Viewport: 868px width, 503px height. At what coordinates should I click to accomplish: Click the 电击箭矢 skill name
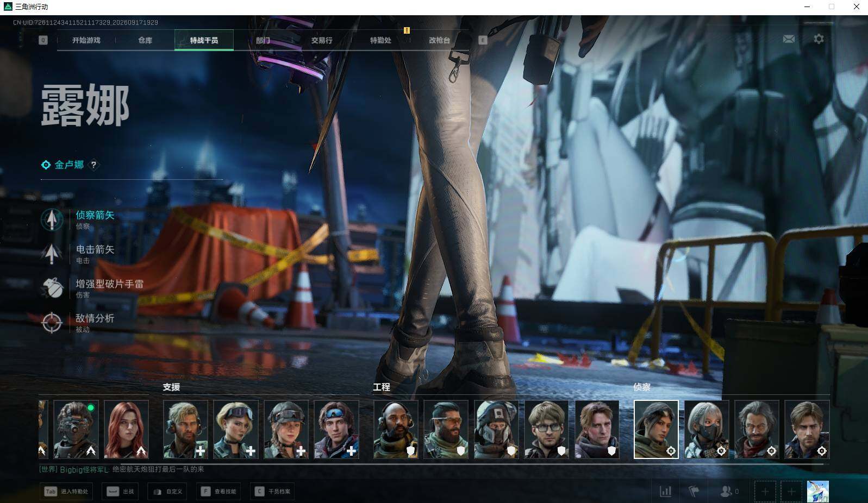point(95,249)
